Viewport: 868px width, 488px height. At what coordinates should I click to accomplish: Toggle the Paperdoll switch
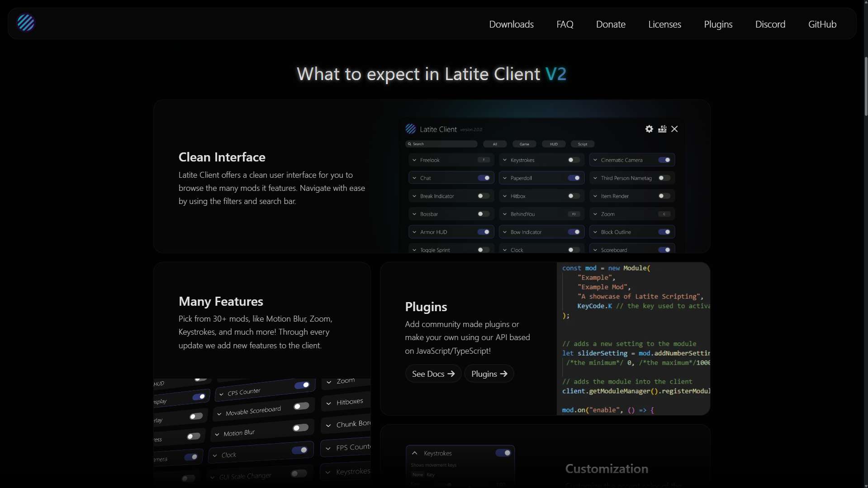pyautogui.click(x=574, y=178)
